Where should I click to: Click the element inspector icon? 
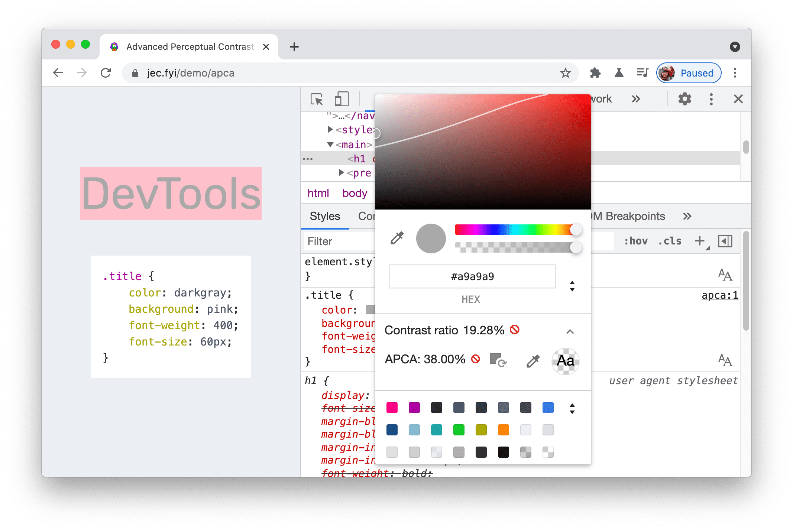pos(317,99)
